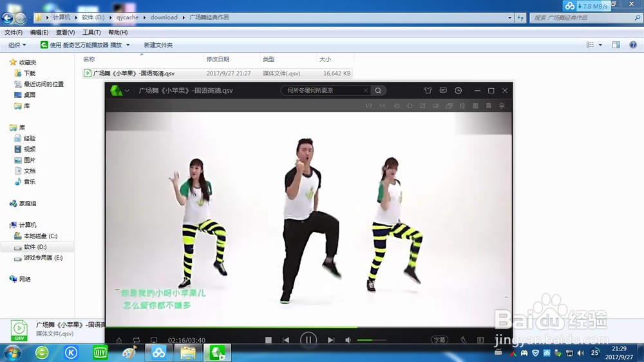644x362 pixels.
Task: Open the 画 picture settings icon
Action: (475, 106)
